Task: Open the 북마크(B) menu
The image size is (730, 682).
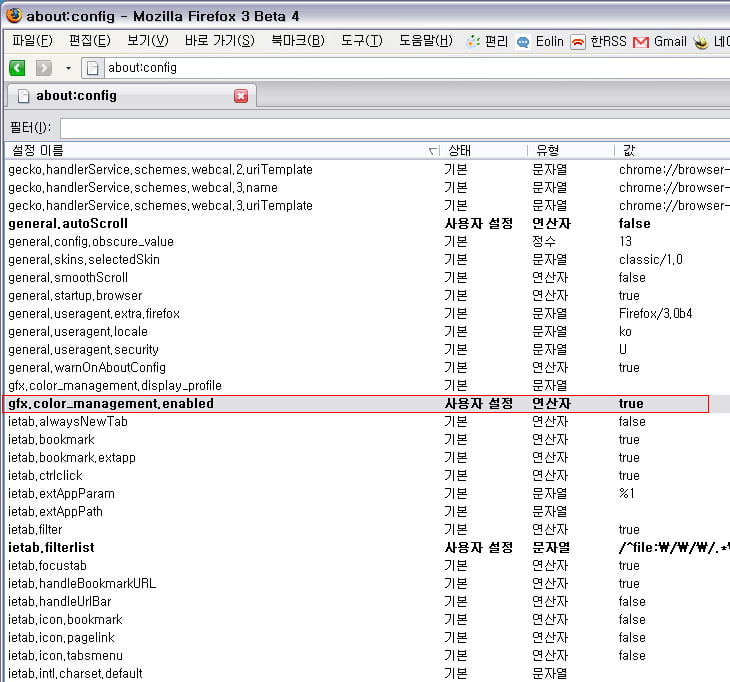Action: coord(297,41)
